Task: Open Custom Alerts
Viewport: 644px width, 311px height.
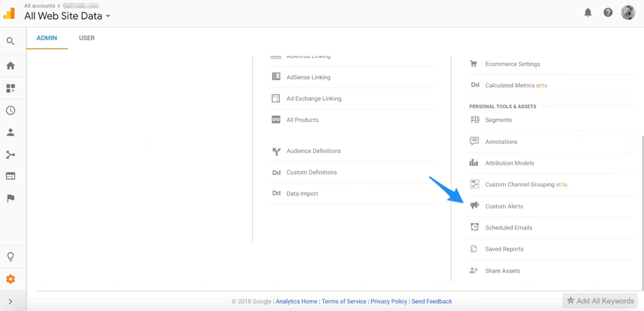Action: point(504,206)
